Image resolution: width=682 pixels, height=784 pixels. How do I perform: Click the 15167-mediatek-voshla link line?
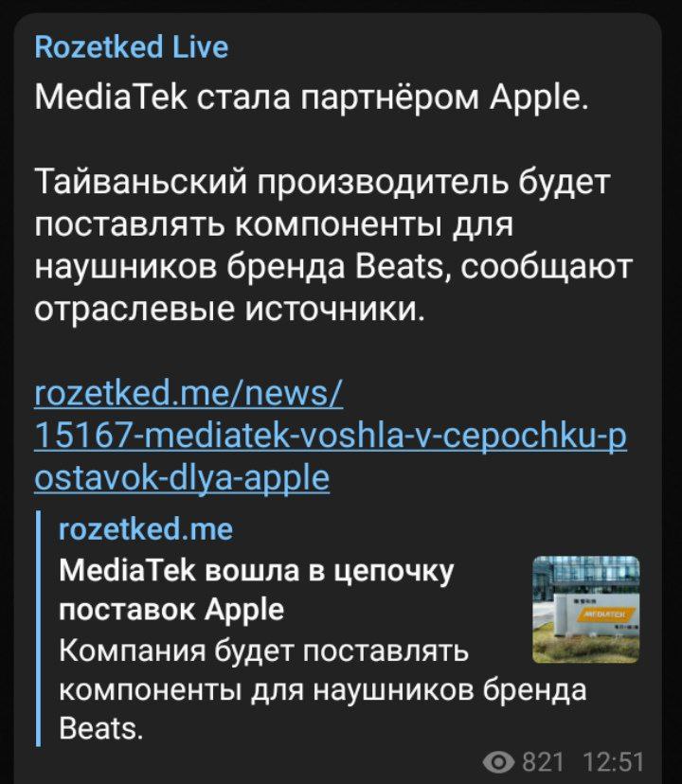tap(331, 436)
